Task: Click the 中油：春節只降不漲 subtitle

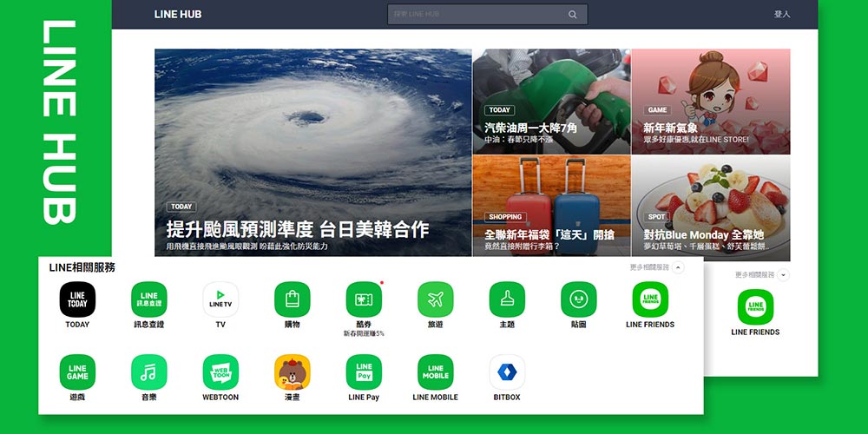Action: 519,140
